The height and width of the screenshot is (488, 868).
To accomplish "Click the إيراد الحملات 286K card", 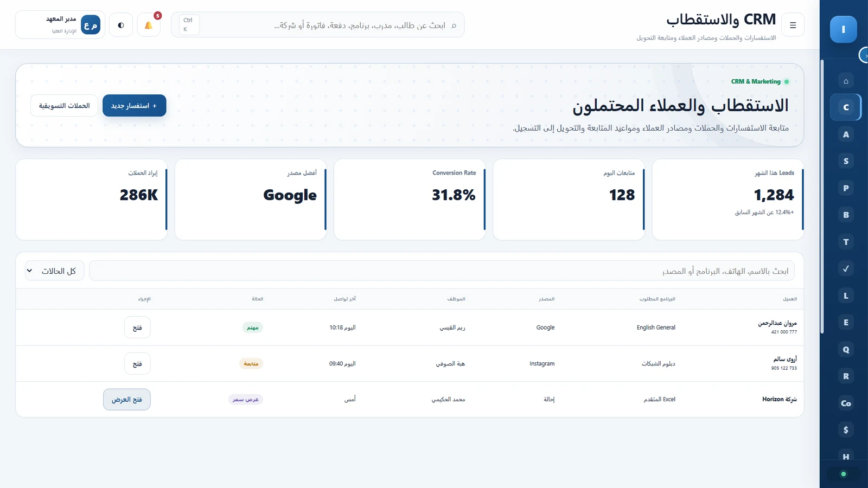I will 92,200.
